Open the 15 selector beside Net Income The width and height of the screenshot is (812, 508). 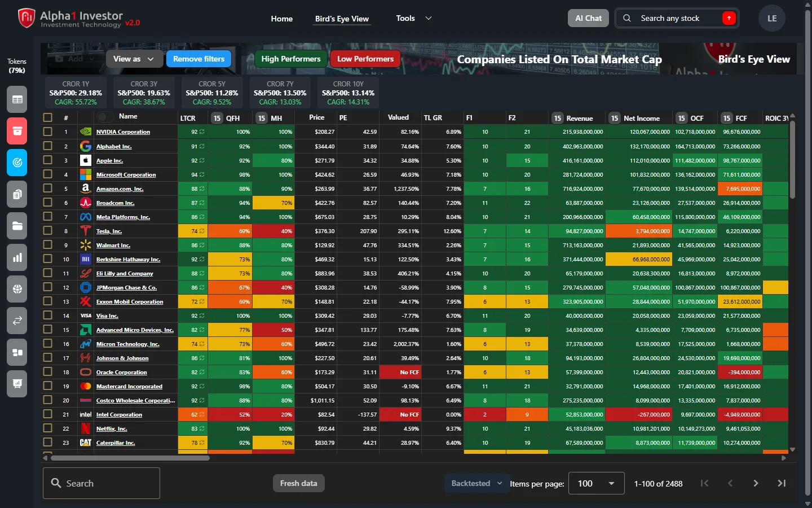(615, 118)
